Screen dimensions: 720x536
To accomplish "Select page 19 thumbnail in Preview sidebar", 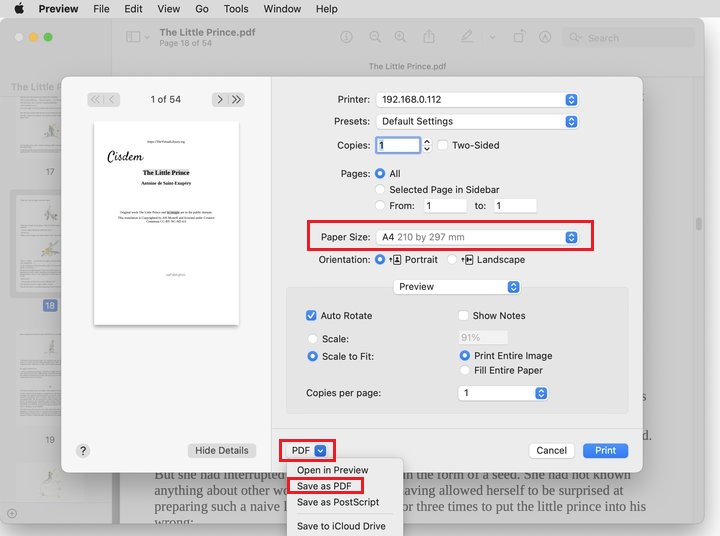I will coord(41,377).
